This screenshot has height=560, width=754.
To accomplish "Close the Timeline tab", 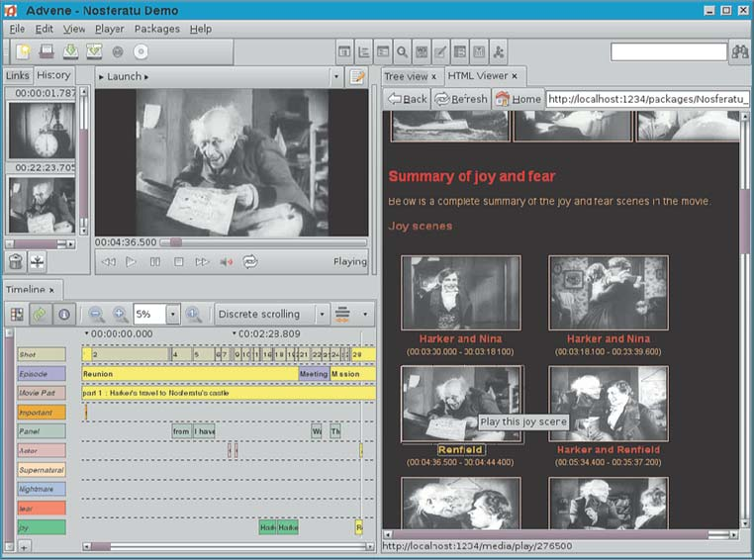I will tap(51, 290).
